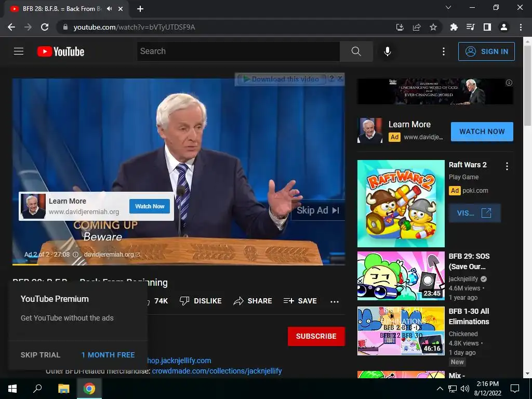Open info icon on sidebar banner ad

(509, 83)
